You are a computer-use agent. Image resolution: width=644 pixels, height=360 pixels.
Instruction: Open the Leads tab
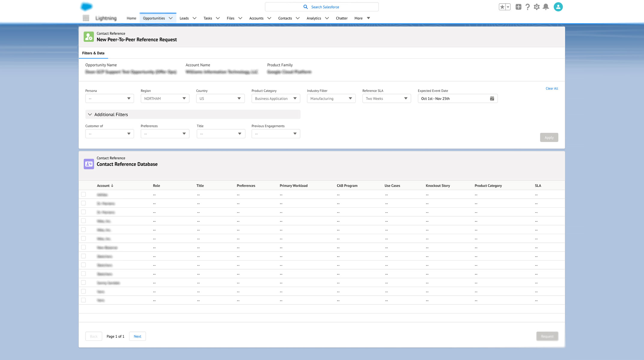[184, 18]
